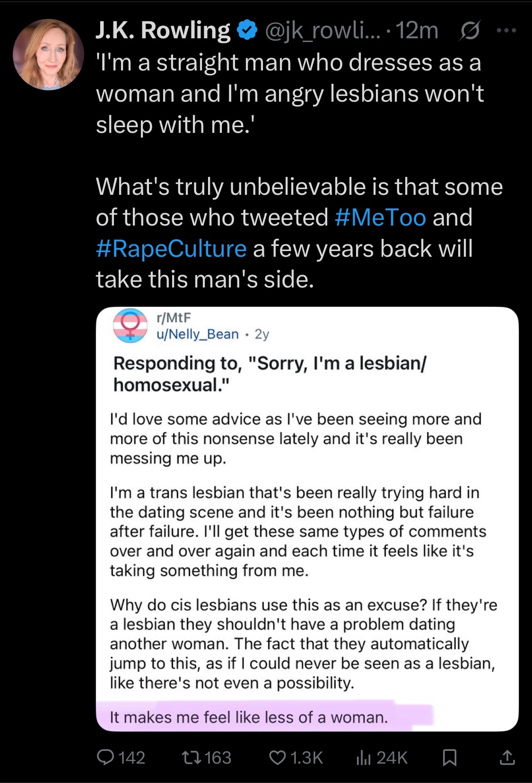Tap the share upload icon
Screen dimensions: 532x783
(x=507, y=757)
